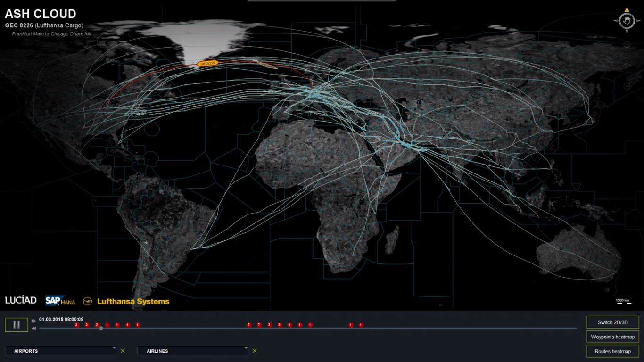Click the fast-forward arrows icon
The width and height of the screenshot is (644, 362).
click(x=33, y=321)
